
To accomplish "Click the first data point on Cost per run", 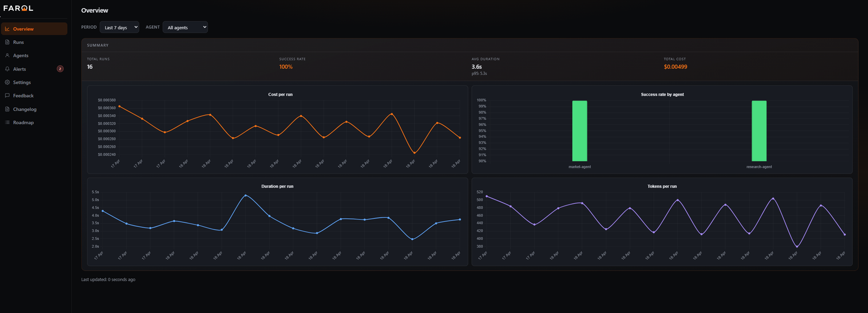I will tap(119, 106).
